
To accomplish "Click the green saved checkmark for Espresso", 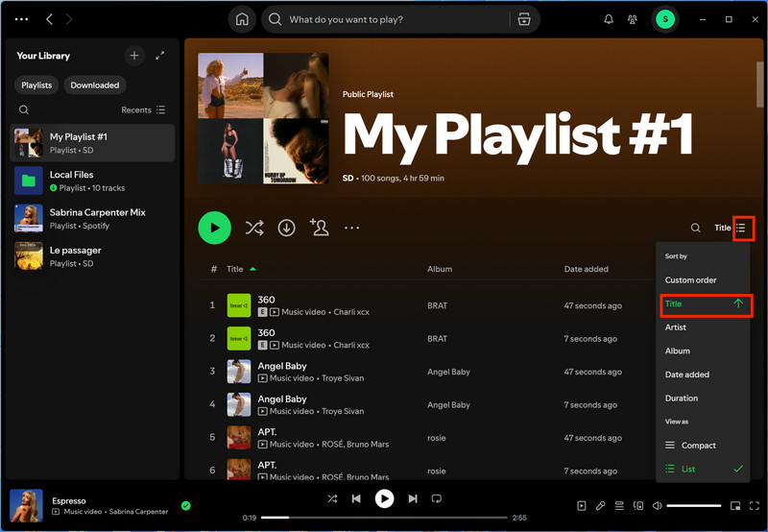I will pyautogui.click(x=185, y=506).
